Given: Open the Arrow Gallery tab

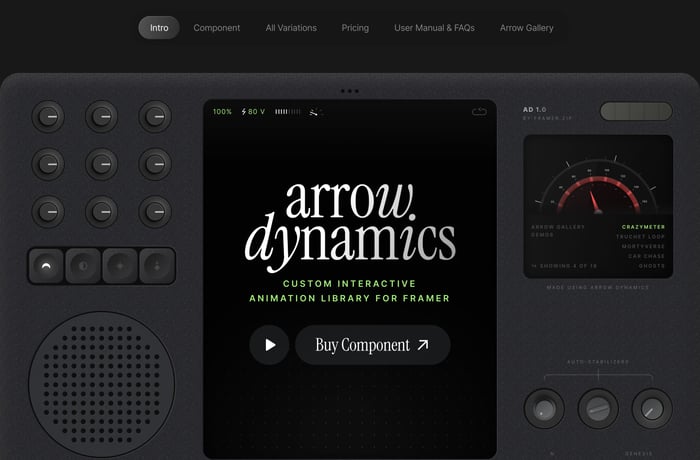Looking at the screenshot, I should (527, 28).
